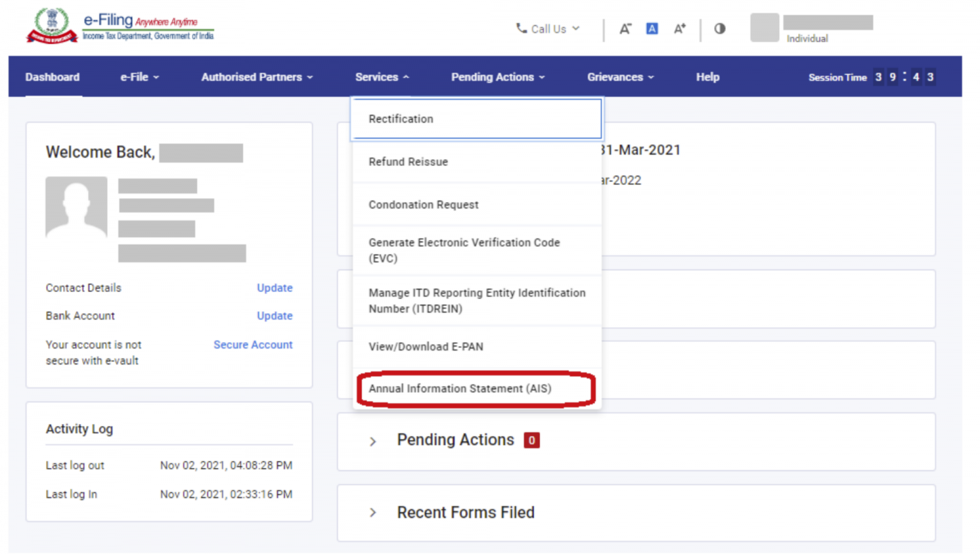The width and height of the screenshot is (980, 554).
Task: Choose Refund Reissue from Services menu
Action: pos(408,162)
